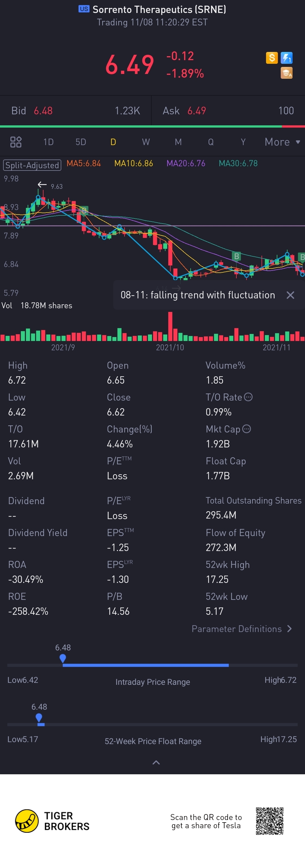The height and width of the screenshot is (868, 305).
Task: Tap the Mkt Cap info bubble icon
Action: 247,428
